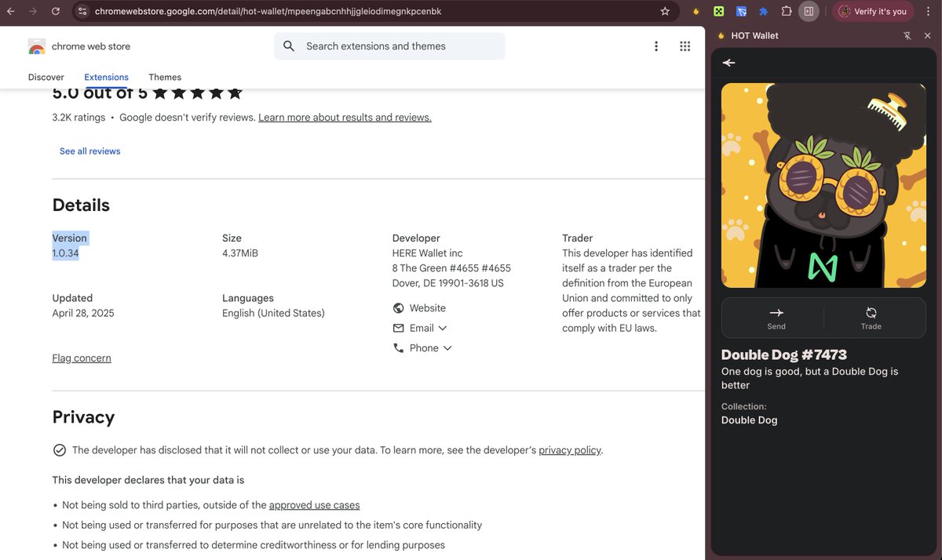
Task: Click the envelope icon next to Email
Action: [x=399, y=328]
